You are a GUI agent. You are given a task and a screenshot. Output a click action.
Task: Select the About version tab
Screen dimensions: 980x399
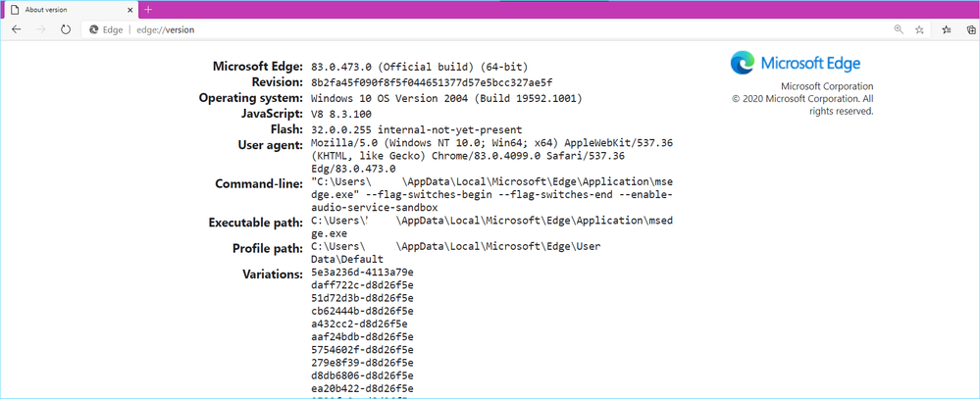click(70, 10)
